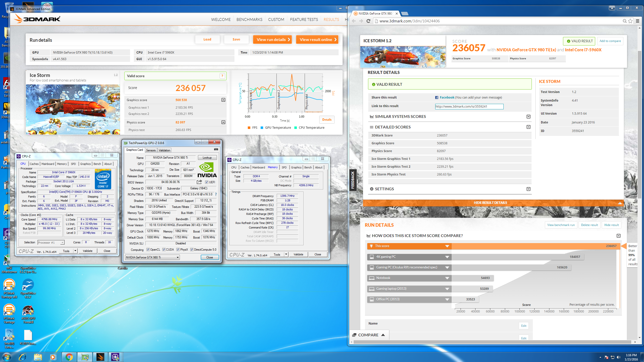
Task: Open CPU-Z taskbar icon
Action: [x=115, y=357]
